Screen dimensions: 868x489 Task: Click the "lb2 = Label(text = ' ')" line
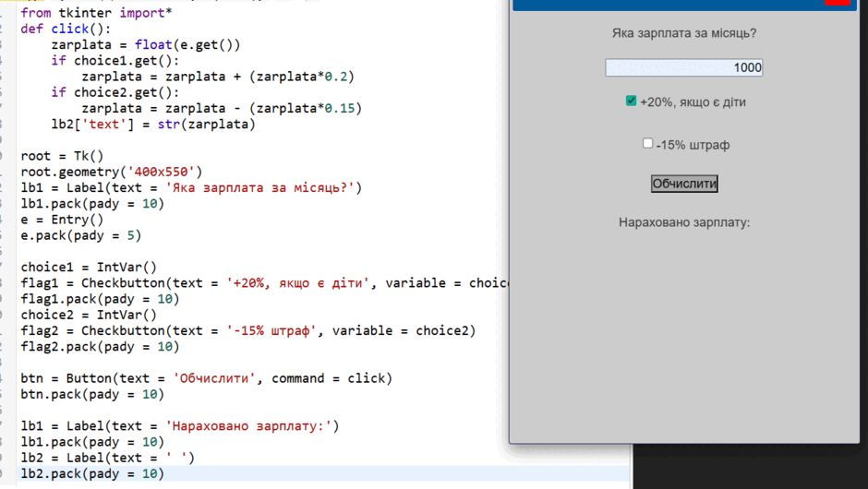click(108, 458)
